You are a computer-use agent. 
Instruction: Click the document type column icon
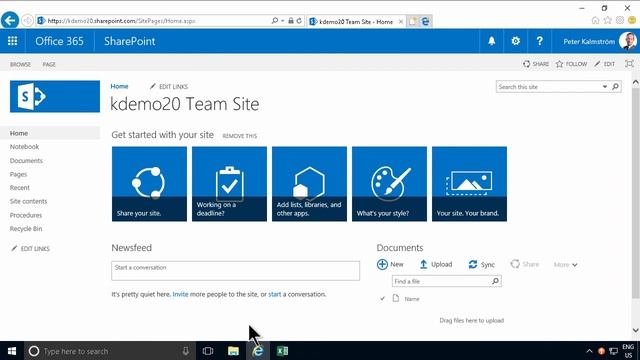pyautogui.click(x=396, y=298)
